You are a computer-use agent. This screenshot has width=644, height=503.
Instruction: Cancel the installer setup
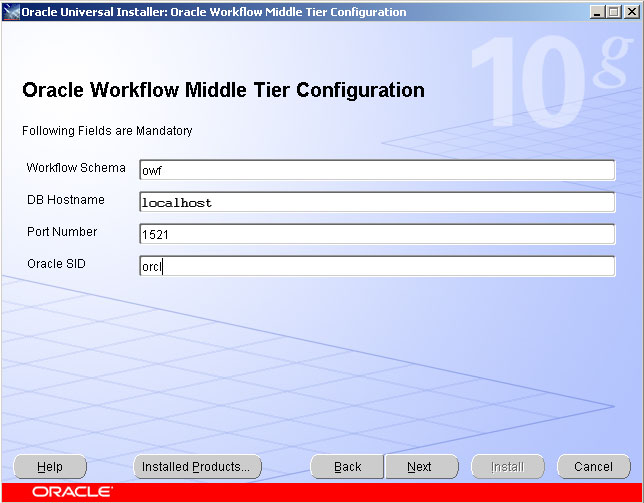(x=593, y=467)
